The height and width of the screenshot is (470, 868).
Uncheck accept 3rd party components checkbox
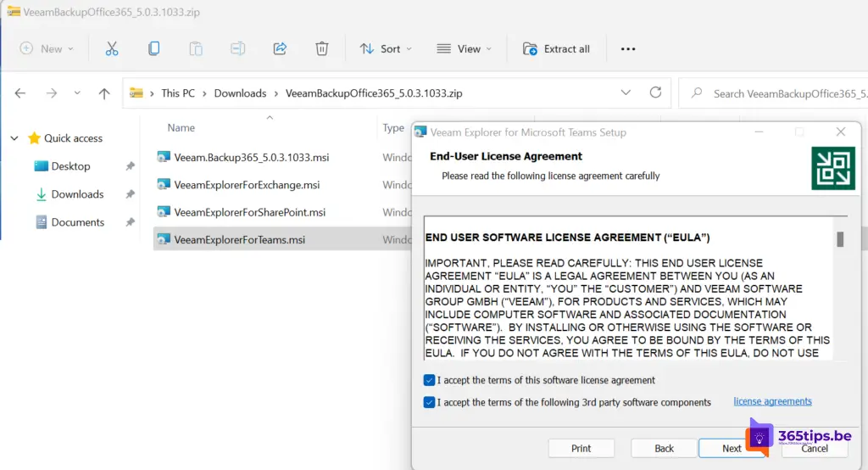pyautogui.click(x=429, y=402)
